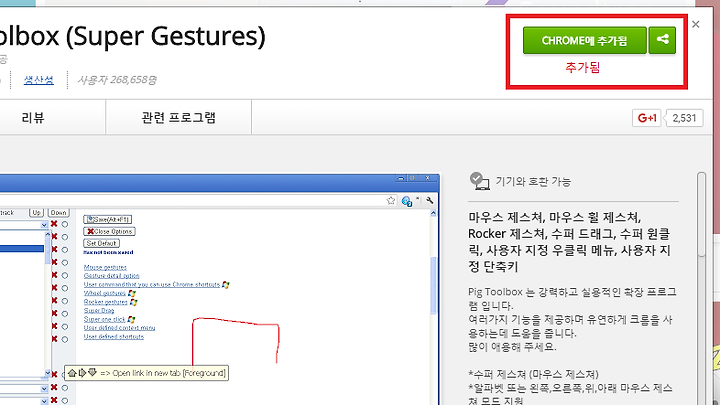Click the page scrollbar up arrow inside the screenshot preview

(x=433, y=214)
